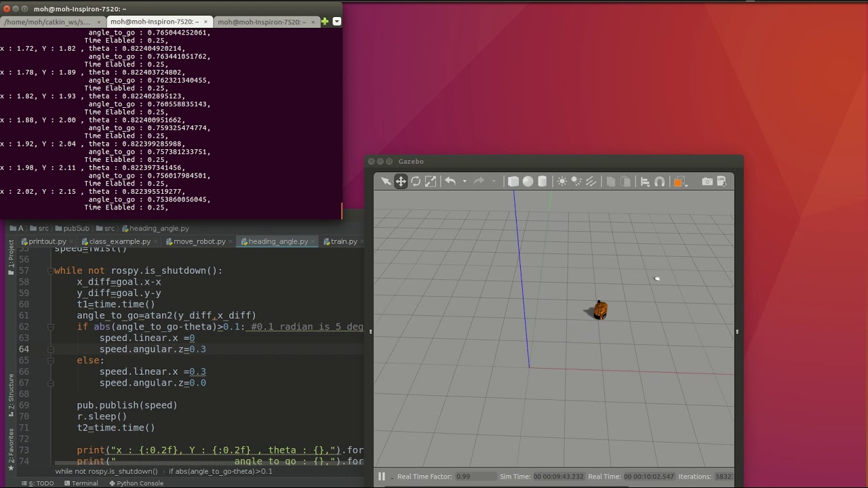Click the copy icon in Gazebo toolbar
Viewport: 868px width, 488px height.
click(610, 181)
